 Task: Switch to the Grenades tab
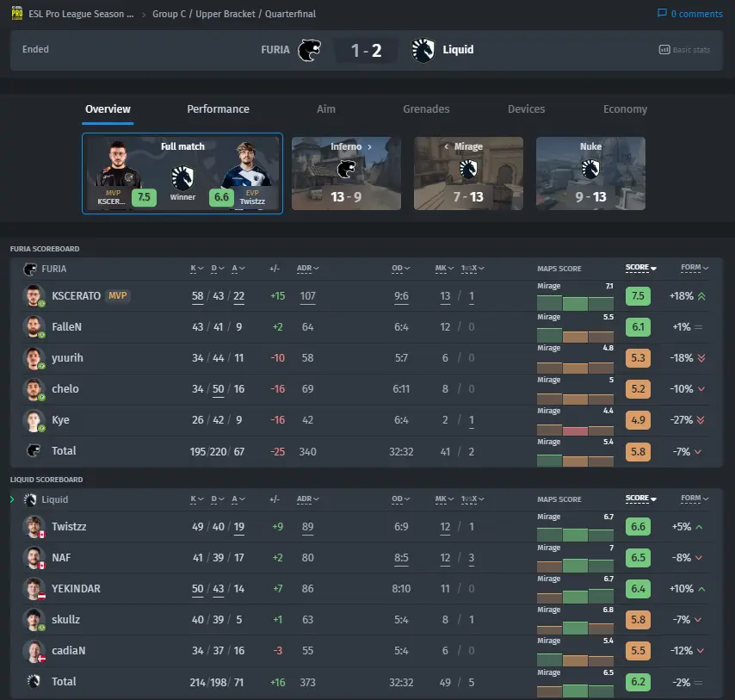[x=426, y=109]
